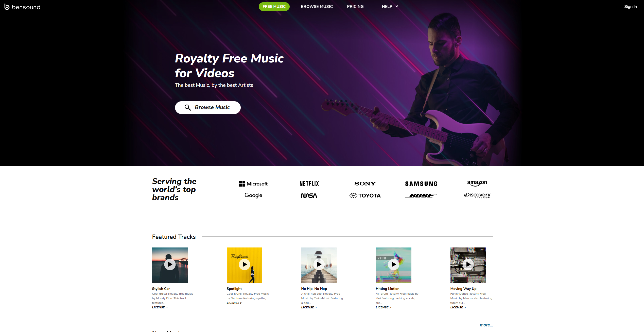The image size is (644, 332).
Task: Play the Stylish Car track
Action: pos(170,264)
